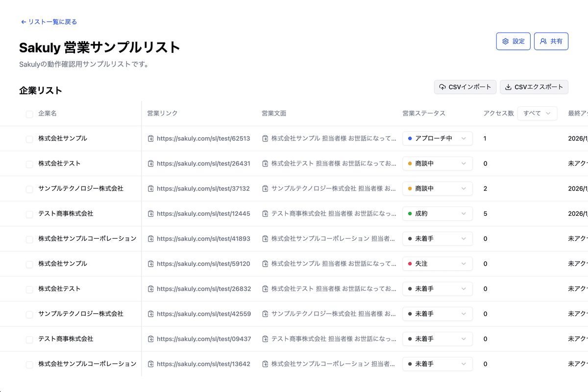Click the copy icon beside link test/09437
The width and height of the screenshot is (588, 392).
click(150, 339)
